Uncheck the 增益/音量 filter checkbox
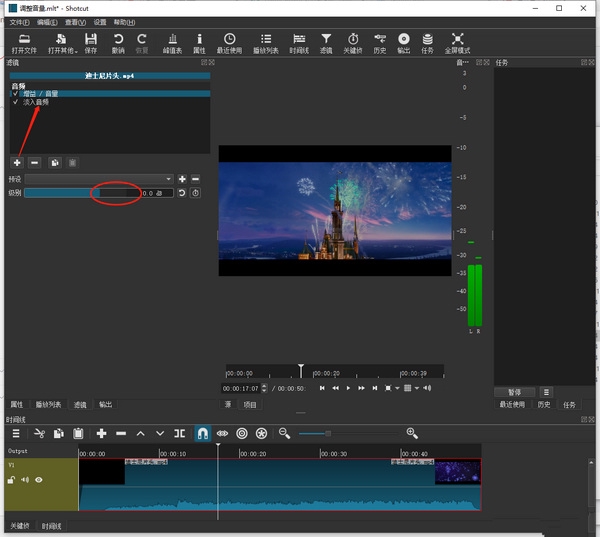Screen dimensions: 600x537 (15, 94)
